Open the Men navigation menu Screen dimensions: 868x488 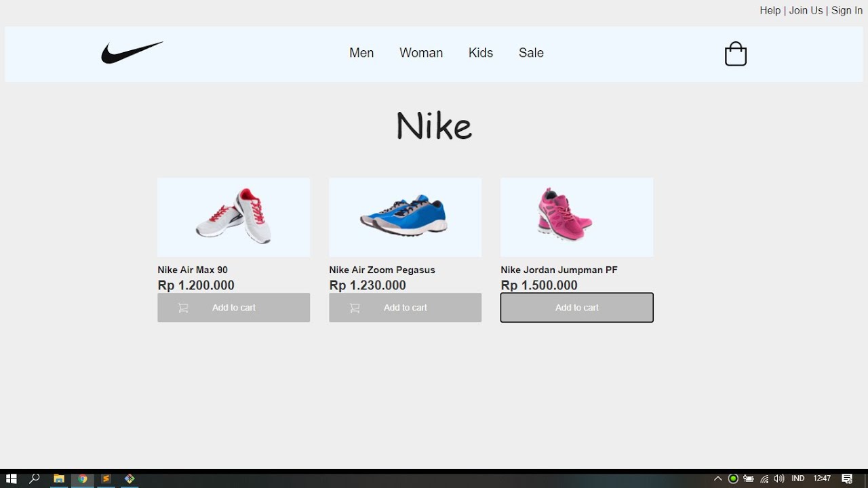[361, 53]
